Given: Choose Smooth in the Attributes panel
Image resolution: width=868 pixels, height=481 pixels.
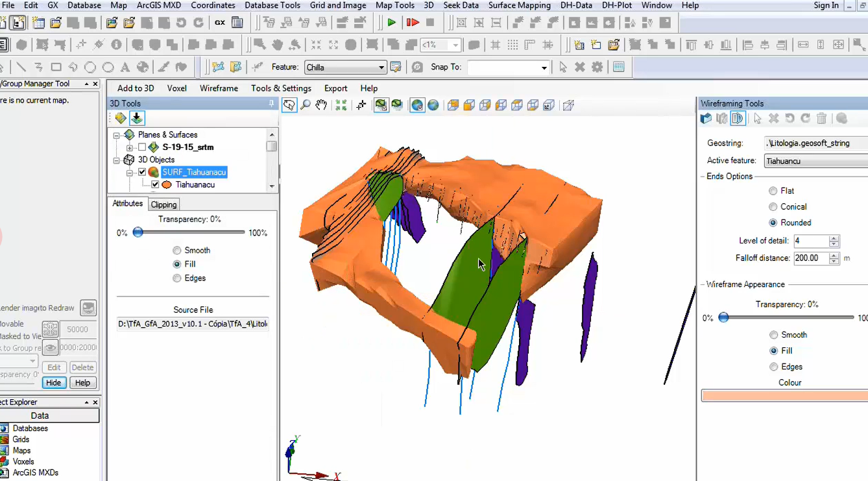Looking at the screenshot, I should [x=177, y=251].
